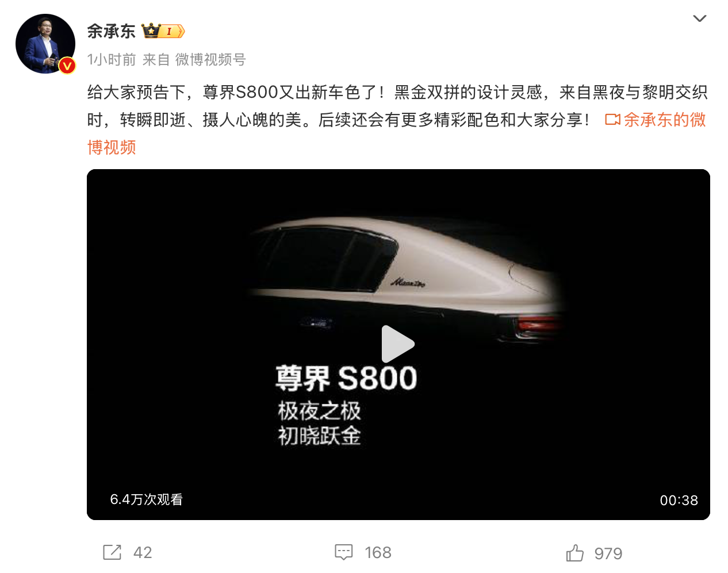Viewport: 728px width, 573px height.
Task: Click the 6.4万次观看 view count
Action: click(146, 499)
